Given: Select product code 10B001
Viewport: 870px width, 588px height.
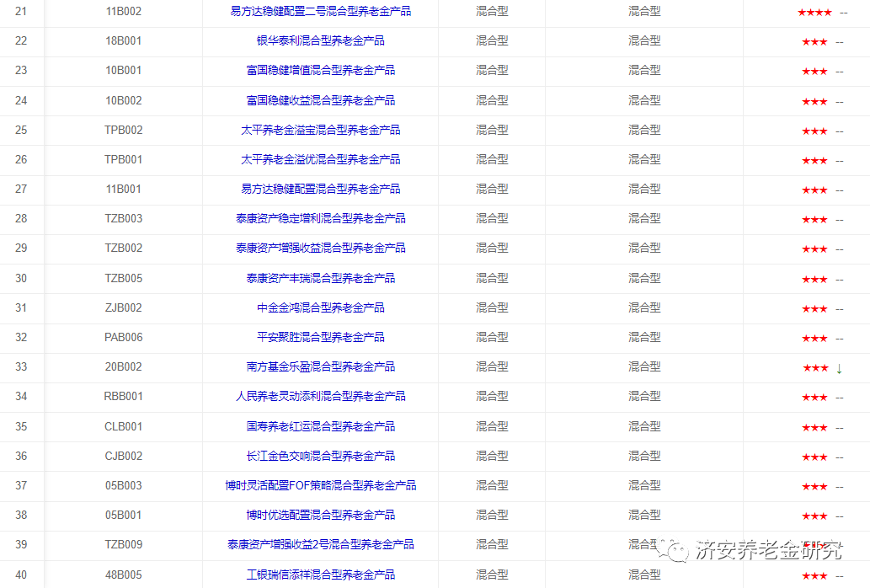Looking at the screenshot, I should 123,71.
